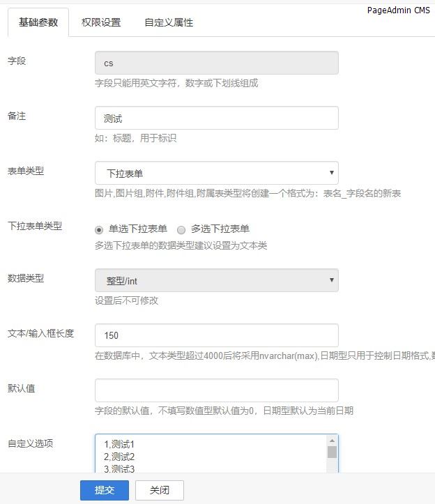Open the 表单类型 dropdown showing 下拉表单
The width and height of the screenshot is (435, 504).
tap(216, 174)
